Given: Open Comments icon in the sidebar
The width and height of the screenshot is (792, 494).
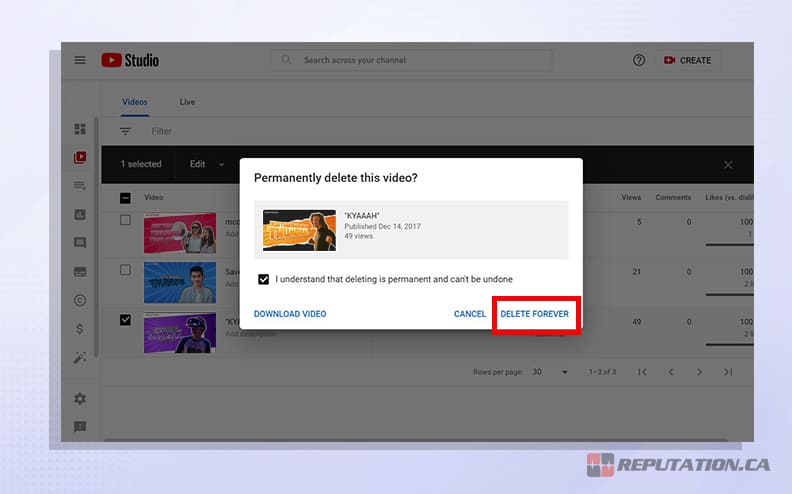Looking at the screenshot, I should 80,243.
